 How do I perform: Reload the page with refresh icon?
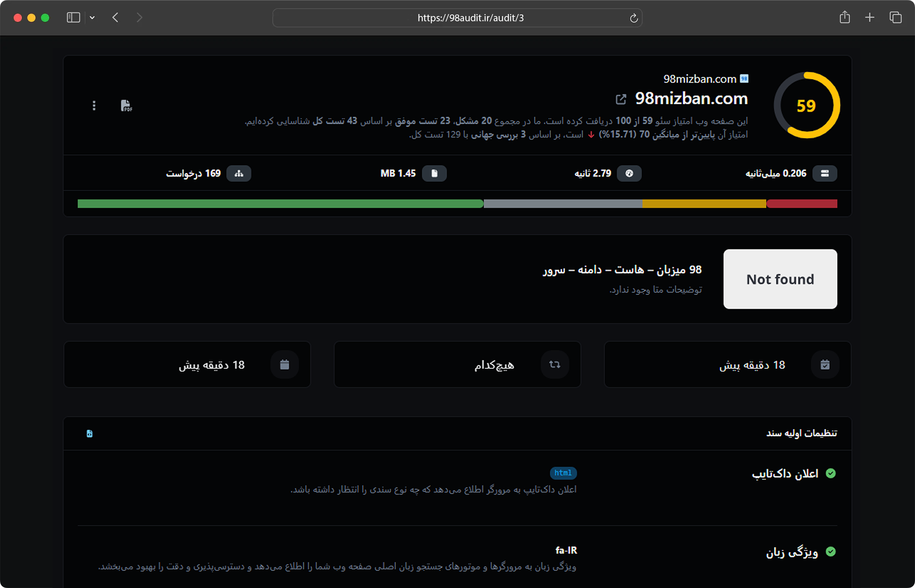(634, 18)
